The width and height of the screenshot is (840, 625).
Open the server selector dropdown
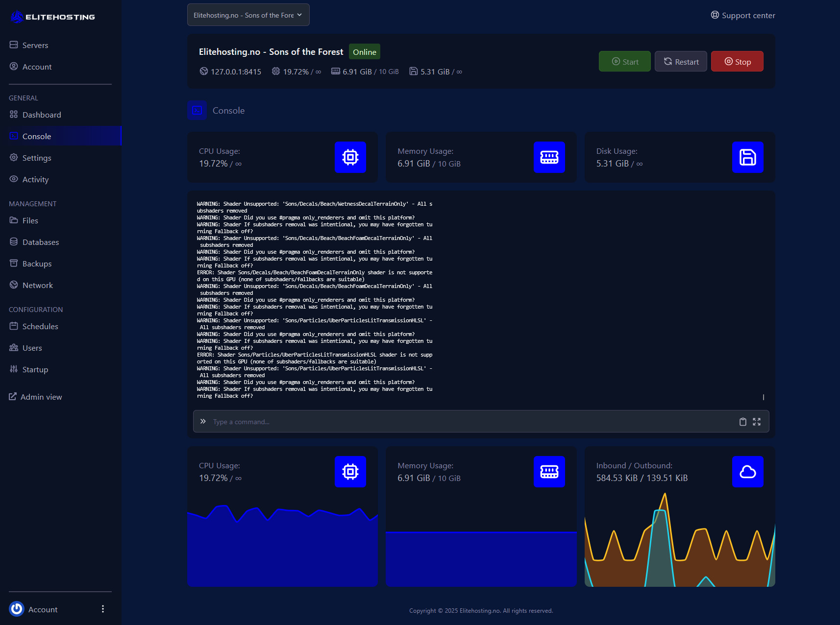pyautogui.click(x=248, y=15)
